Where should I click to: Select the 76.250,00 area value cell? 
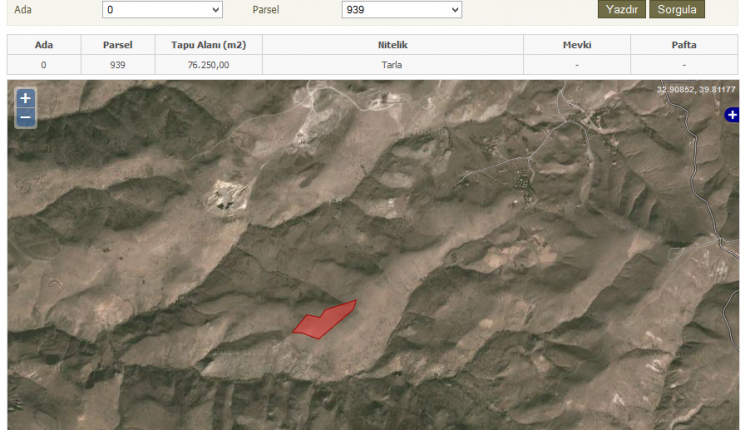click(208, 64)
